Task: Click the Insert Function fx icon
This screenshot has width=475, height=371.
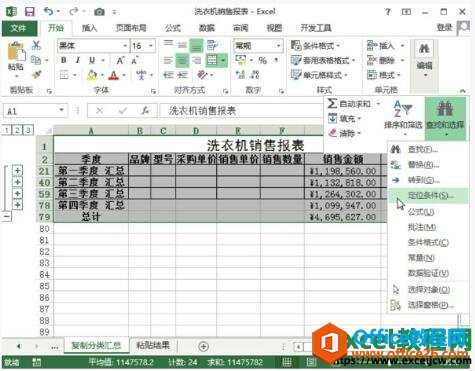Action: (145, 110)
